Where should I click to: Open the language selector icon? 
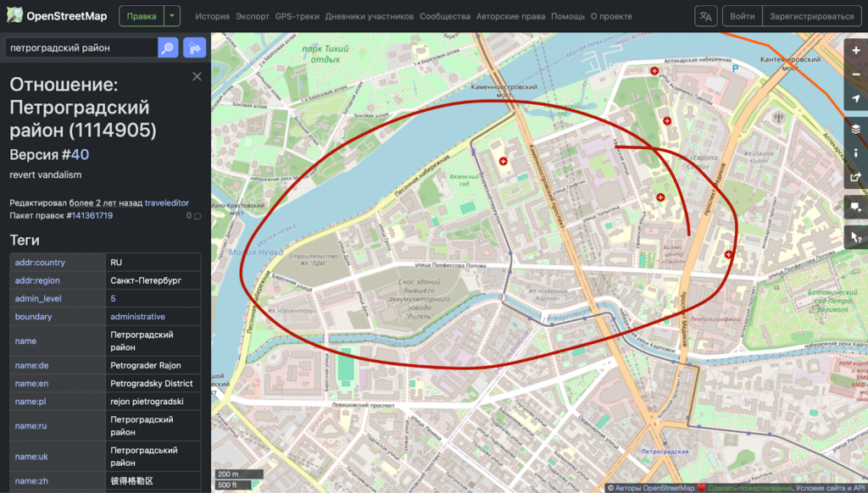click(x=705, y=16)
